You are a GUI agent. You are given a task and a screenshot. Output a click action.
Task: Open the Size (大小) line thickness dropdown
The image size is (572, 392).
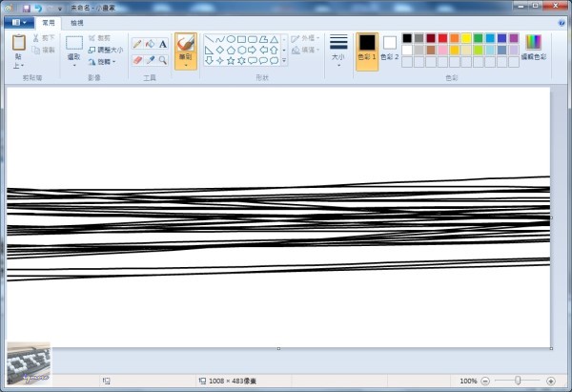pyautogui.click(x=338, y=51)
